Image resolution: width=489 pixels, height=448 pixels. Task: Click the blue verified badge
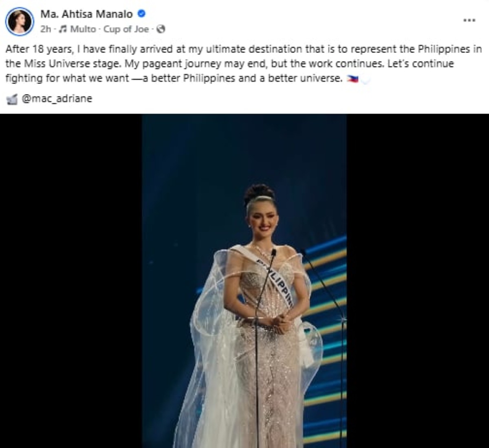click(141, 14)
